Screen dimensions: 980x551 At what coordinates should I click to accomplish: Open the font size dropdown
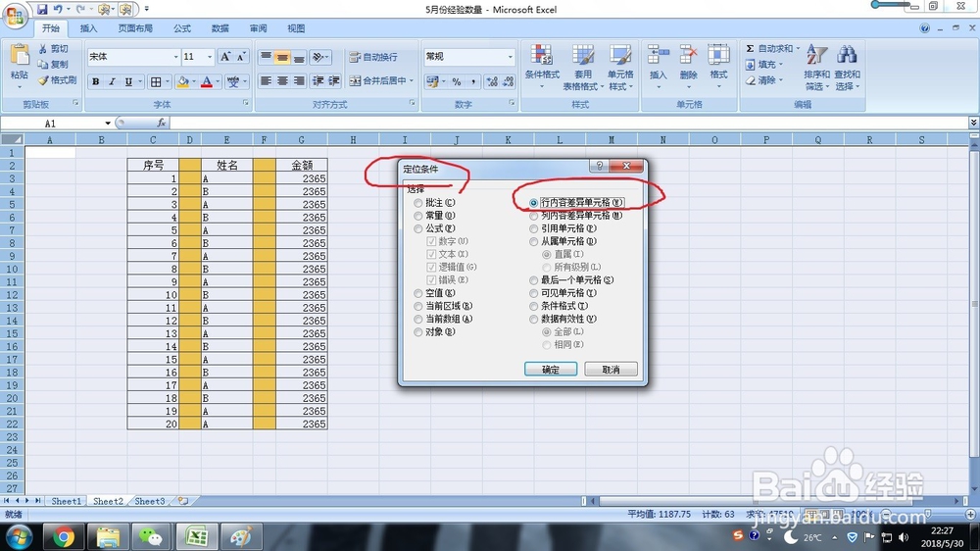tap(210, 57)
